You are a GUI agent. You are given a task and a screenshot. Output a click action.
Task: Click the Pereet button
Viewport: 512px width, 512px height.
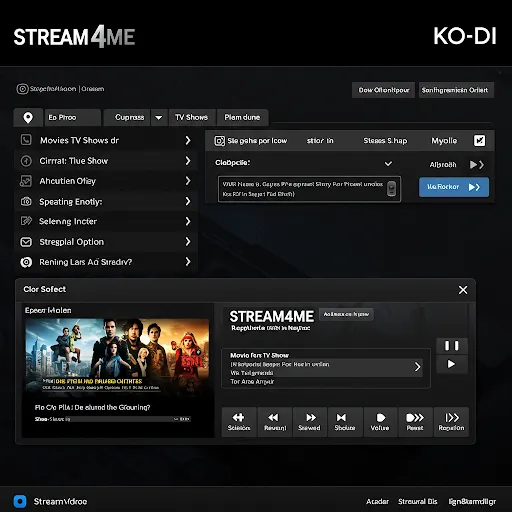click(x=415, y=422)
